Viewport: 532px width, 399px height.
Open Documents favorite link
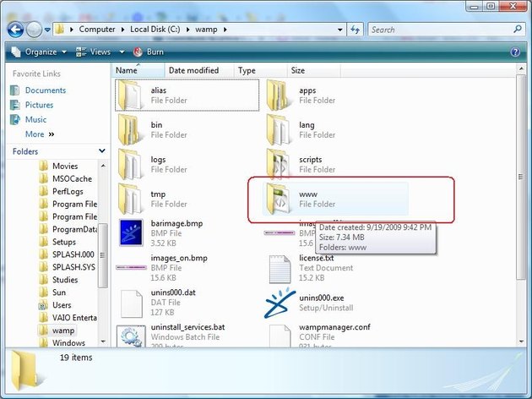point(46,90)
